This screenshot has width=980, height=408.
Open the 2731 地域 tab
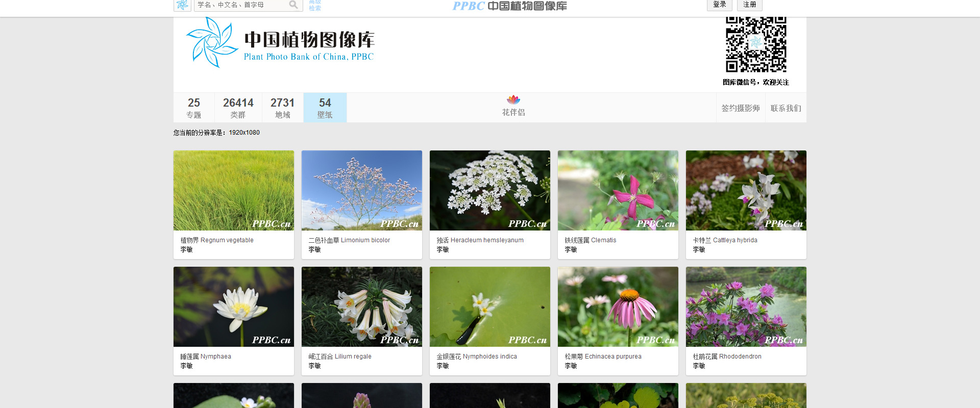click(282, 108)
